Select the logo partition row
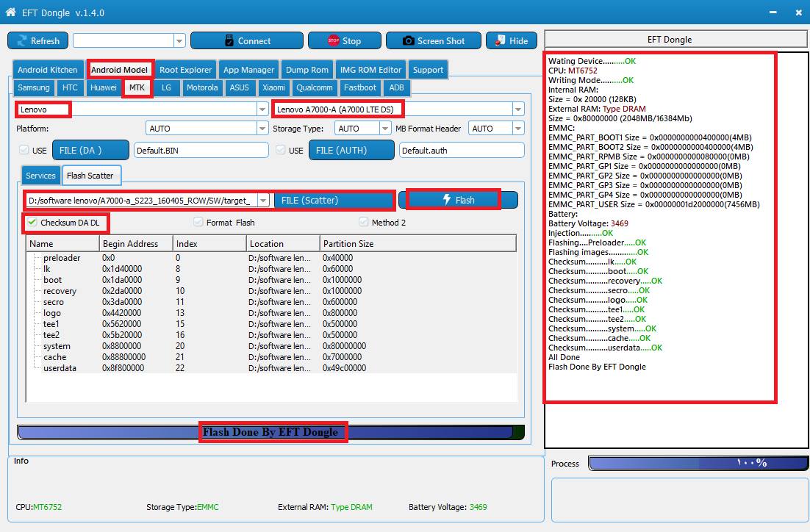 pos(271,313)
